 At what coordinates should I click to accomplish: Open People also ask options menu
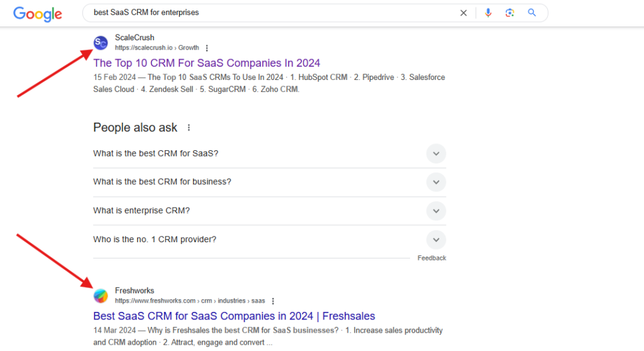(x=189, y=128)
